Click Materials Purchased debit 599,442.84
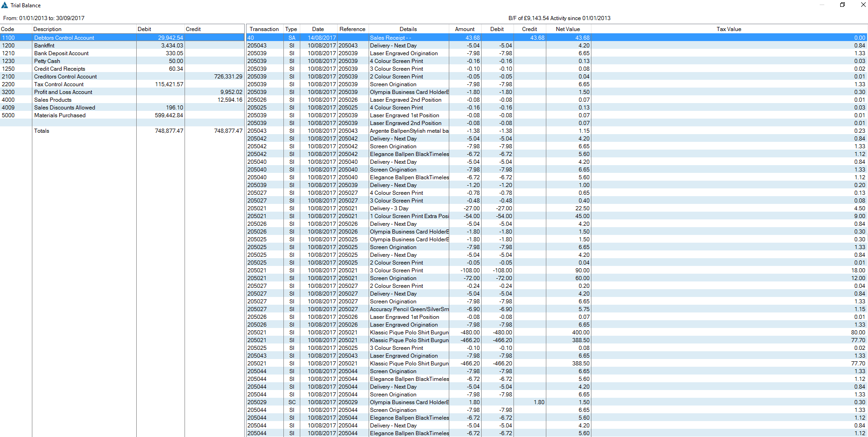The width and height of the screenshot is (868, 437). click(169, 115)
